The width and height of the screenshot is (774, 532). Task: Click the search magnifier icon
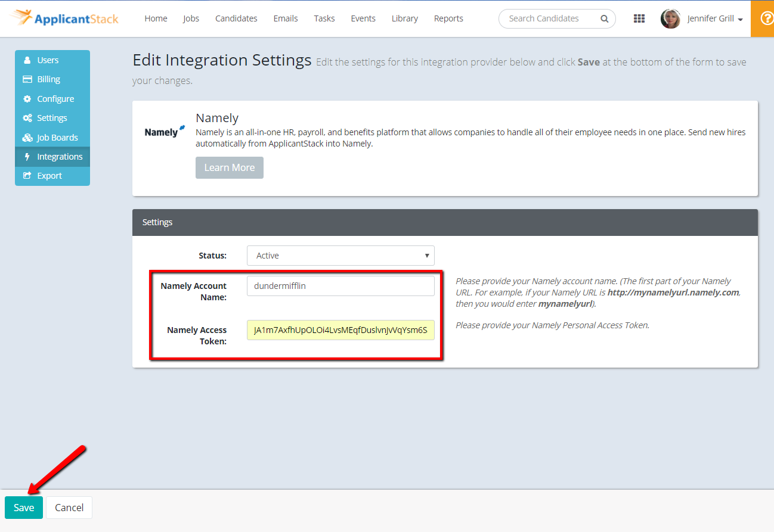(604, 18)
